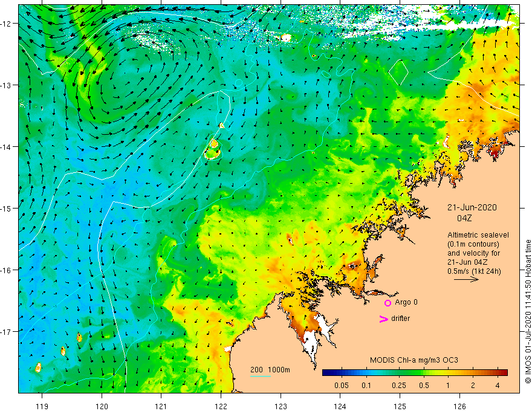Click the diamond-shaped white contour near 125E
532x411 pixels.
398,73
